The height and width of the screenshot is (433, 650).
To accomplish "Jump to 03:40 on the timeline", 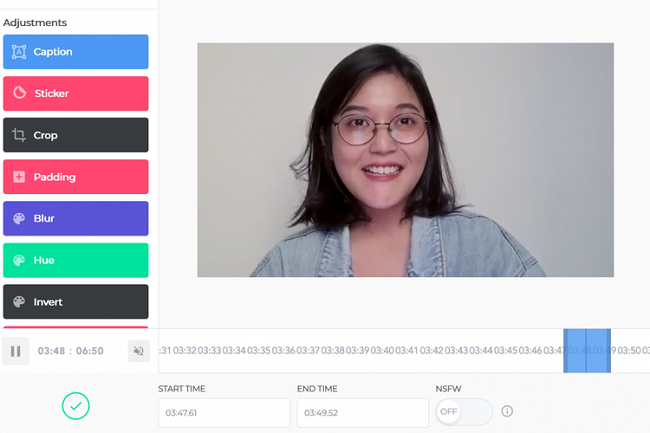I will click(382, 351).
